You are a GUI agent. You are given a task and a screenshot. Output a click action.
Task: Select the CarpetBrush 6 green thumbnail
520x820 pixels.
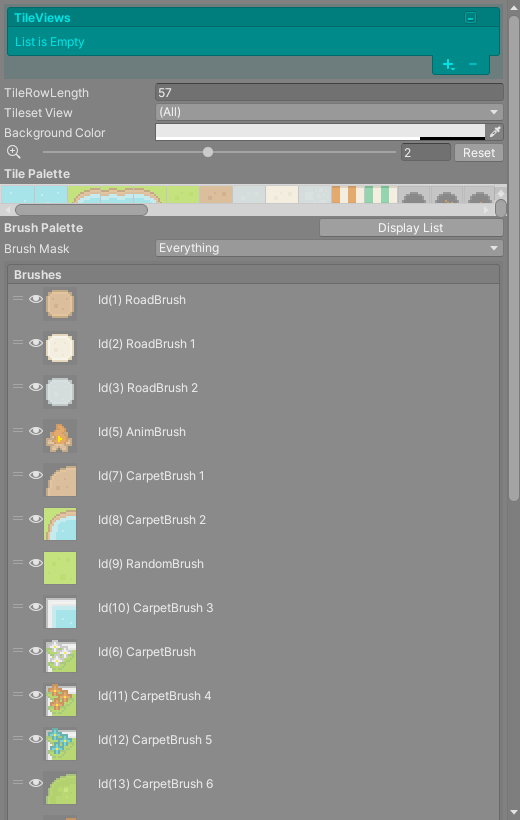click(60, 788)
